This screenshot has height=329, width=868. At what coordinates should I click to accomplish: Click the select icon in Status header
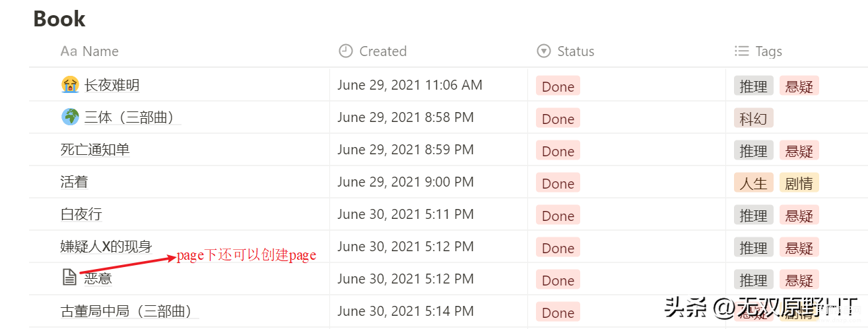coord(544,51)
